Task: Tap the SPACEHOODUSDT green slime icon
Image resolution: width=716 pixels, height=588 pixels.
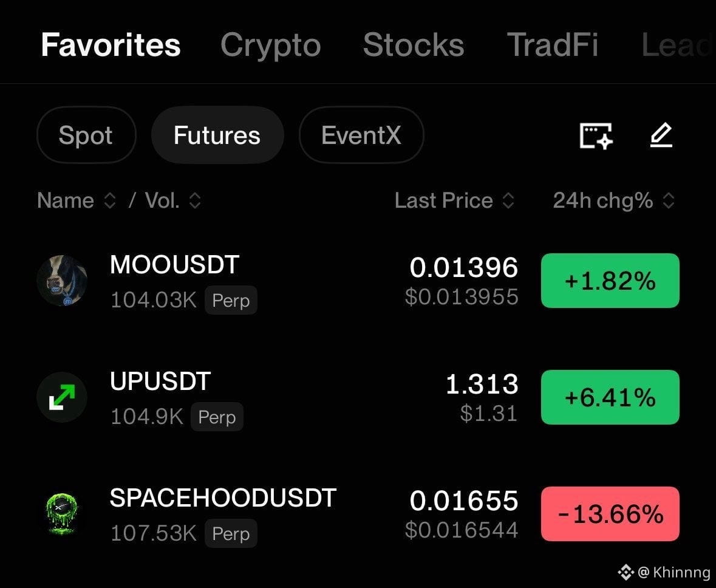Action: click(62, 513)
